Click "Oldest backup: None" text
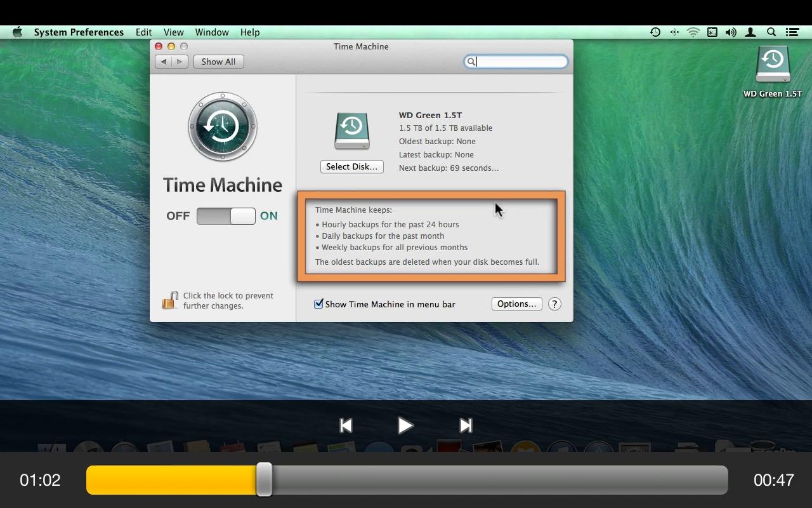 (437, 142)
